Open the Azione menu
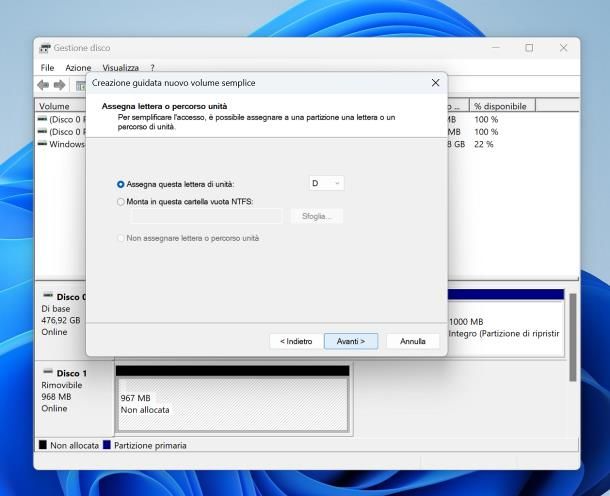This screenshot has height=496, width=610. click(78, 67)
